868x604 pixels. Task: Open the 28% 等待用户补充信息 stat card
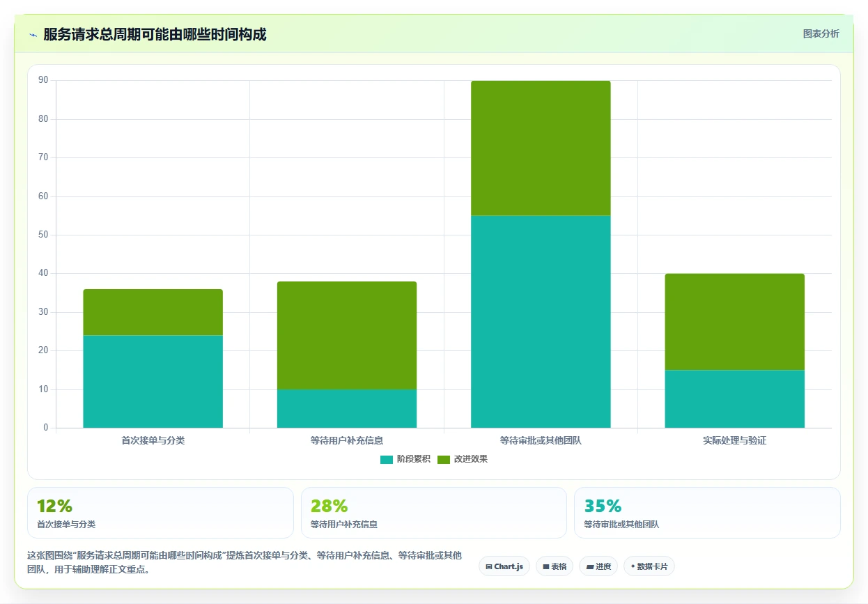tap(434, 513)
